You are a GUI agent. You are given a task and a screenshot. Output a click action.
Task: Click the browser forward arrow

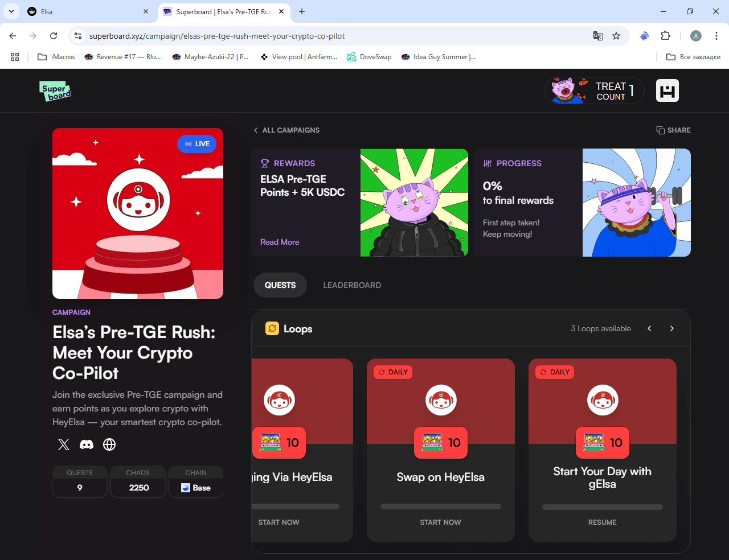(x=33, y=36)
